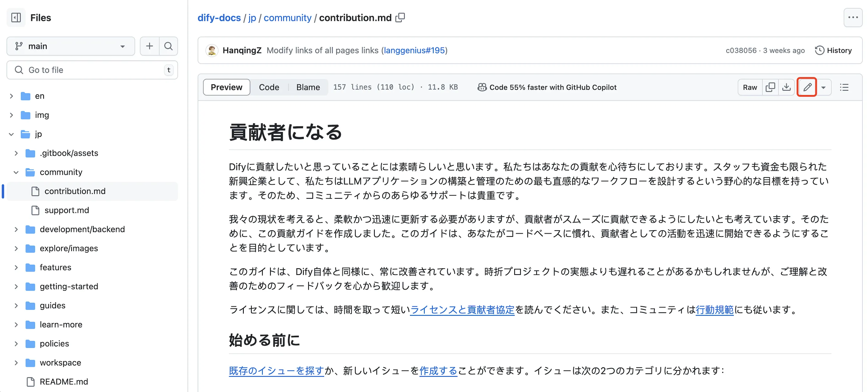This screenshot has width=868, height=392.
Task: Switch to the Blame tab
Action: 308,87
